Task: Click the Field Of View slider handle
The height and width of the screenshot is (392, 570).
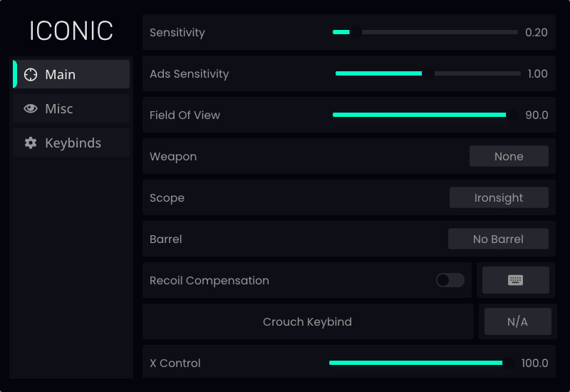Action: coord(512,115)
